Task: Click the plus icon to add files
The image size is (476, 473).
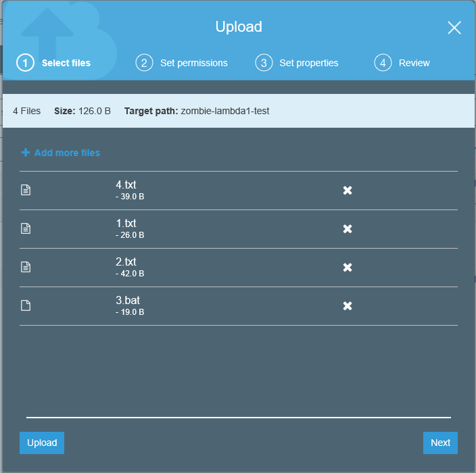Action: tap(26, 153)
